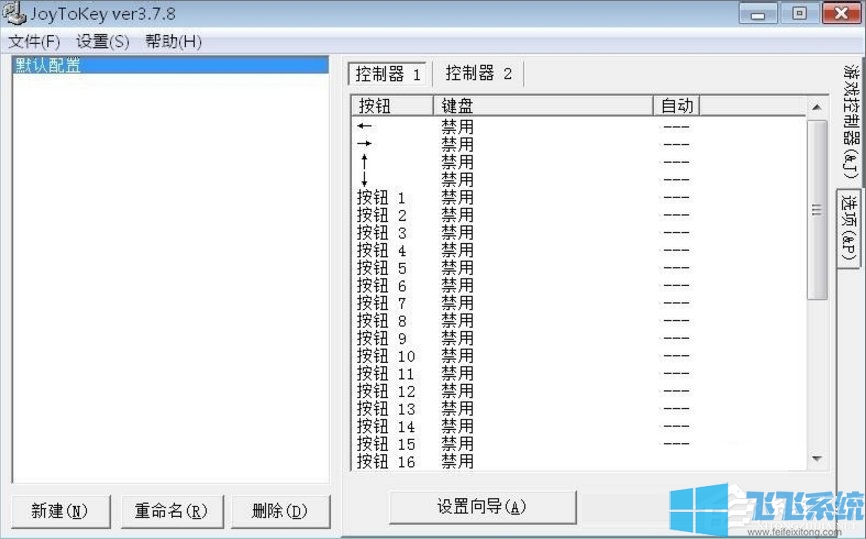866x539 pixels.
Task: Select the down arrow direction row
Action: tap(365, 179)
